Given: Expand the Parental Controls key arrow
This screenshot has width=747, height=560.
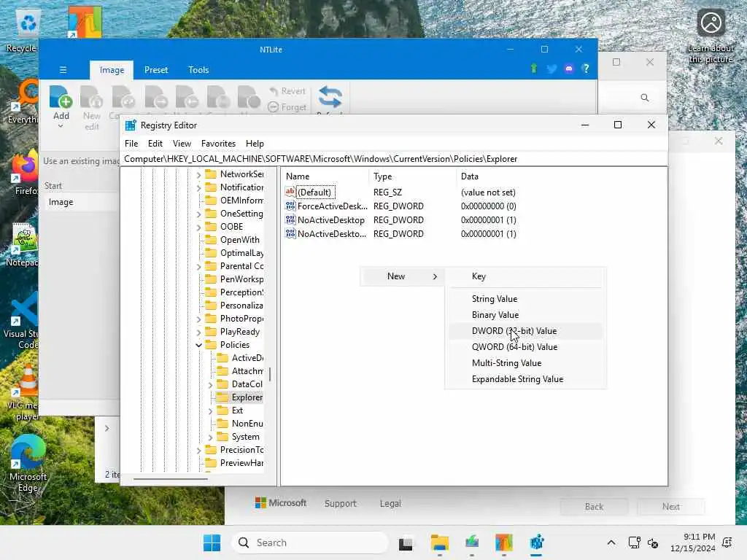Looking at the screenshot, I should tap(199, 267).
